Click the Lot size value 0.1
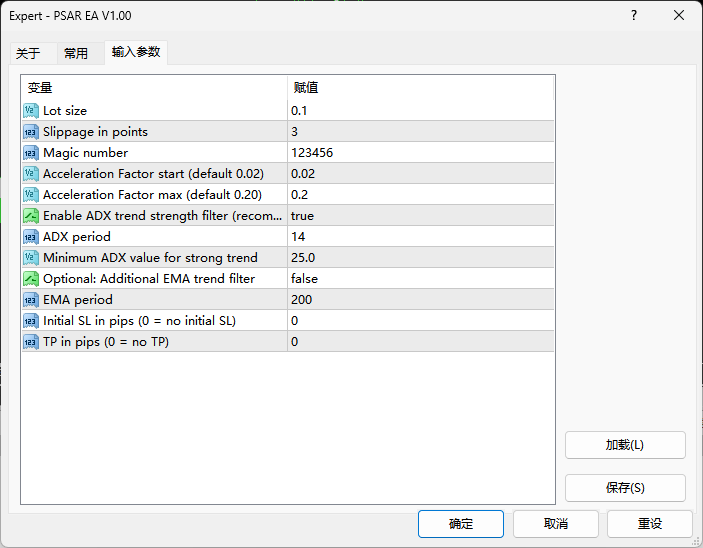 click(x=300, y=111)
